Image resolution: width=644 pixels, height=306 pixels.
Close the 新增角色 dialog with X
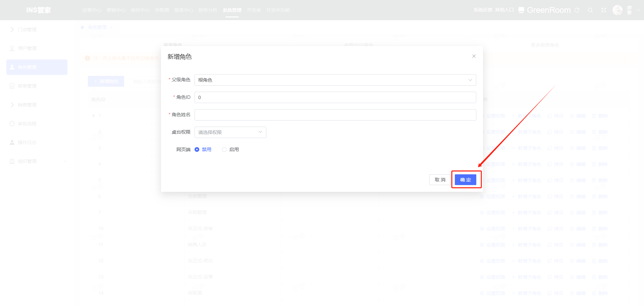[474, 56]
